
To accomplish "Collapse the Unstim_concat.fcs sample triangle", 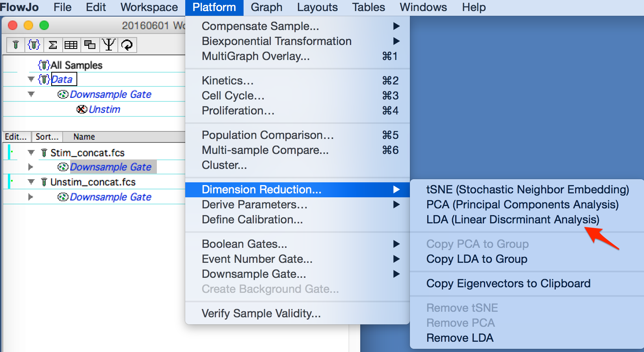I will coord(31,182).
